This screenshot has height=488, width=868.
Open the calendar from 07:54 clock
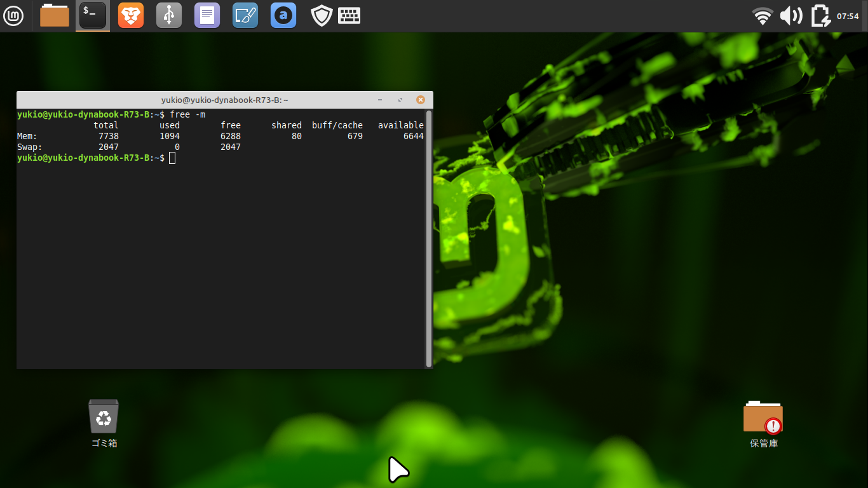tap(848, 16)
